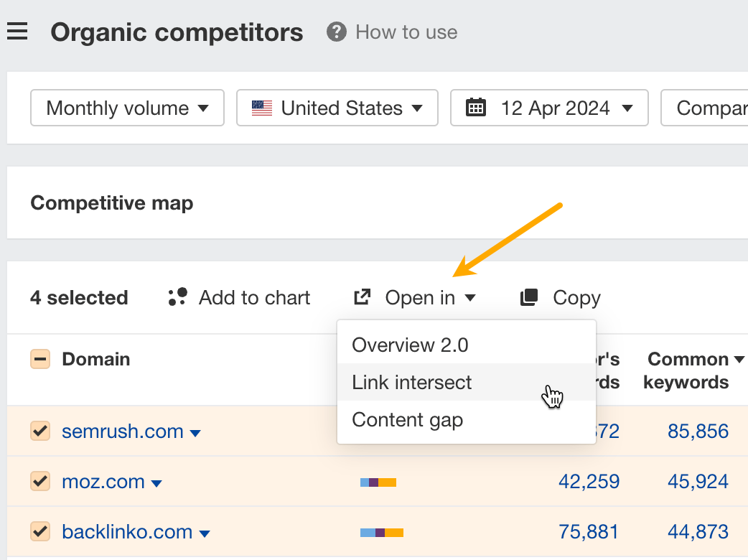Click the select-all checkbox in the Domain header
Viewport: 748px width, 560px height.
tap(39, 359)
